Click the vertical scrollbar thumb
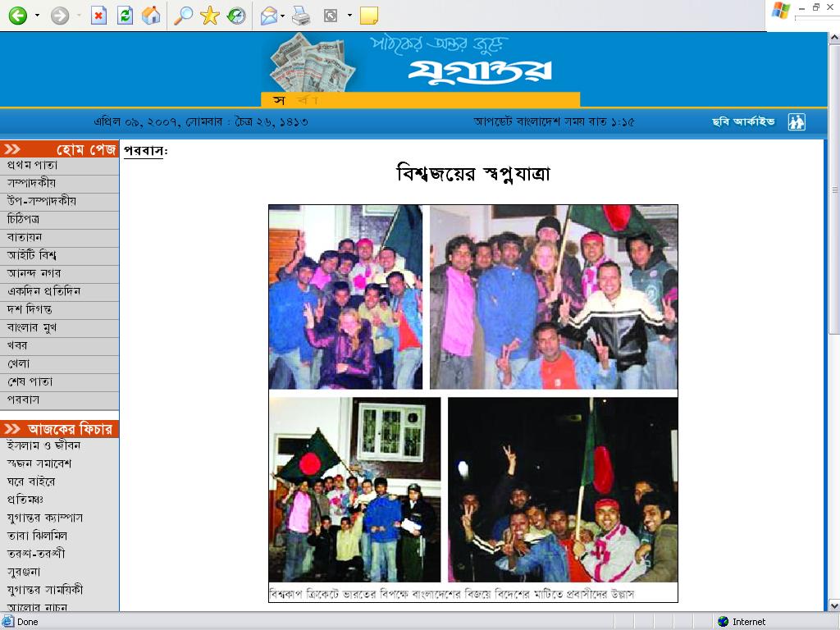The width and height of the screenshot is (840, 630). [x=834, y=189]
